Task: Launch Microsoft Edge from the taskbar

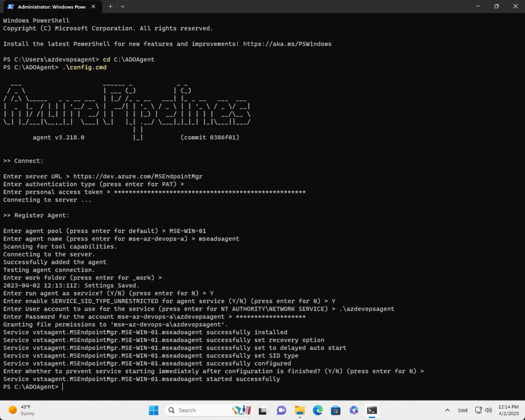Action: point(318,410)
